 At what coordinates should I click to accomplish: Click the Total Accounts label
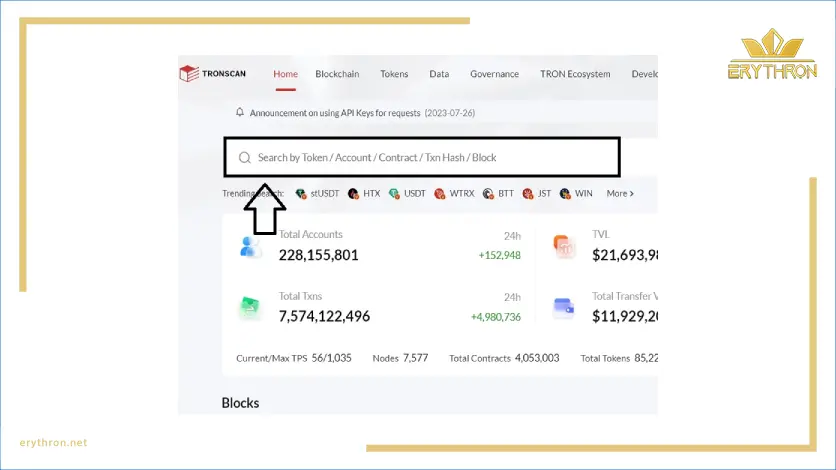click(x=310, y=234)
